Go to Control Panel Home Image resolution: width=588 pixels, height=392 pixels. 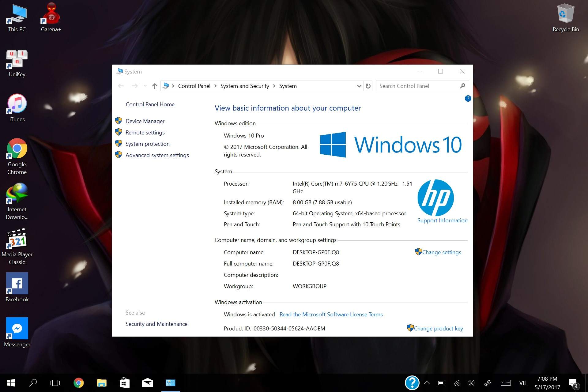tap(150, 104)
